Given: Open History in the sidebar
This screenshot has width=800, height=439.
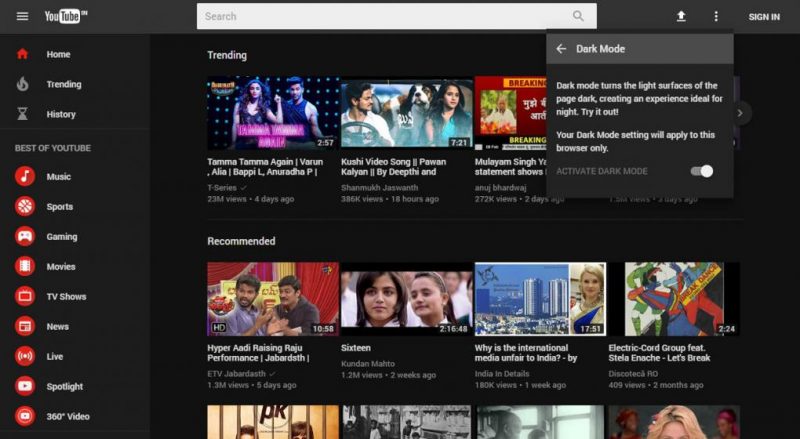Looking at the screenshot, I should click(60, 114).
